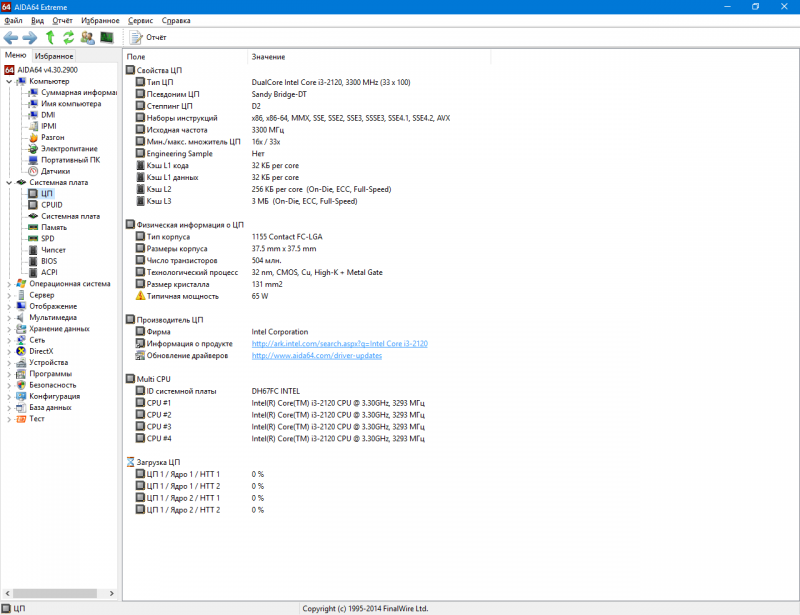Image resolution: width=800 pixels, height=615 pixels.
Task: Collapse the Системная плата tree node
Action: [x=9, y=183]
